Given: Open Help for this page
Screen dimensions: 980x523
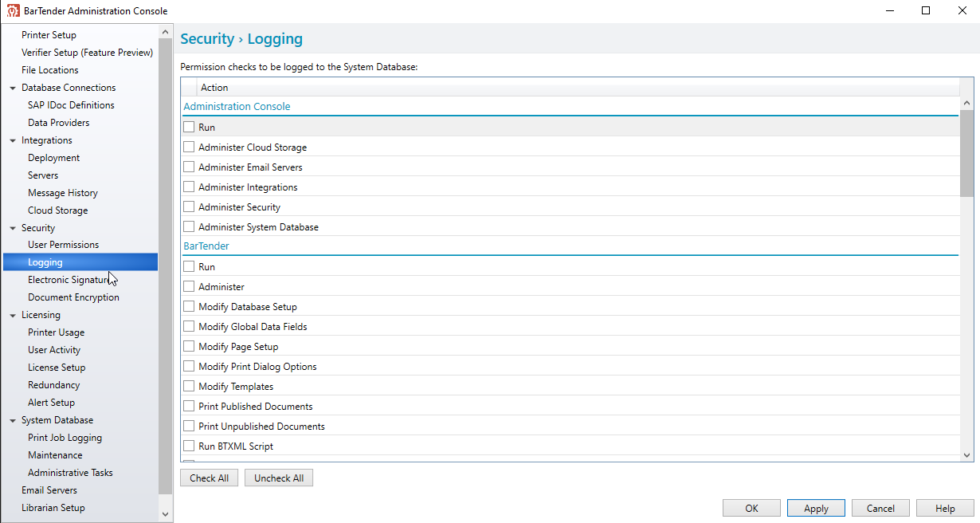Looking at the screenshot, I should pos(945,508).
